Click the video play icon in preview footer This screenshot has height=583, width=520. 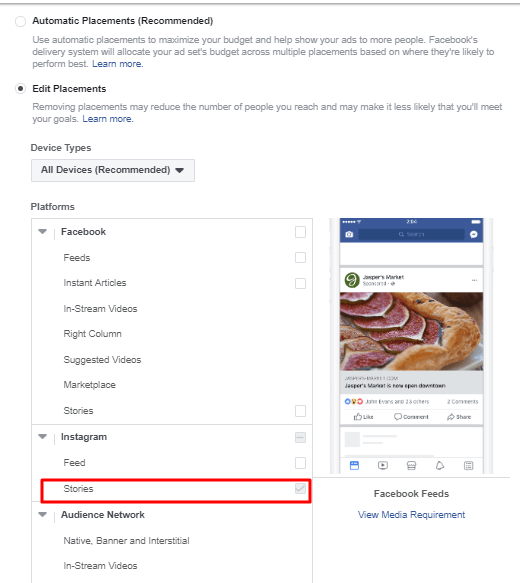click(x=383, y=466)
